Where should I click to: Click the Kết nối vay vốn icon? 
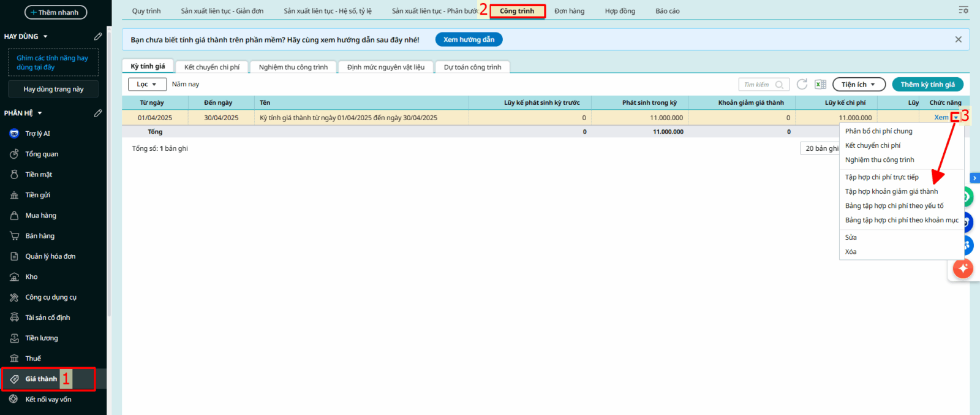pos(14,400)
